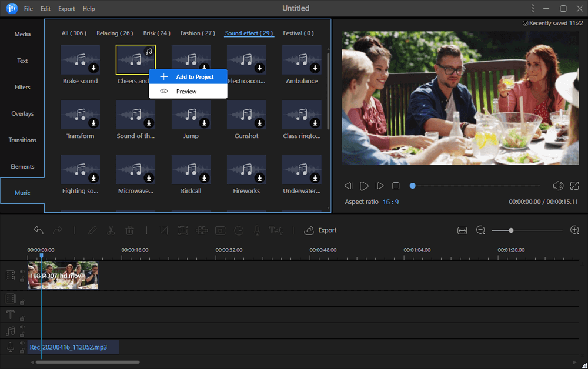The width and height of the screenshot is (588, 369).
Task: Open the 16 : 9 aspect ratio selector
Action: click(390, 202)
